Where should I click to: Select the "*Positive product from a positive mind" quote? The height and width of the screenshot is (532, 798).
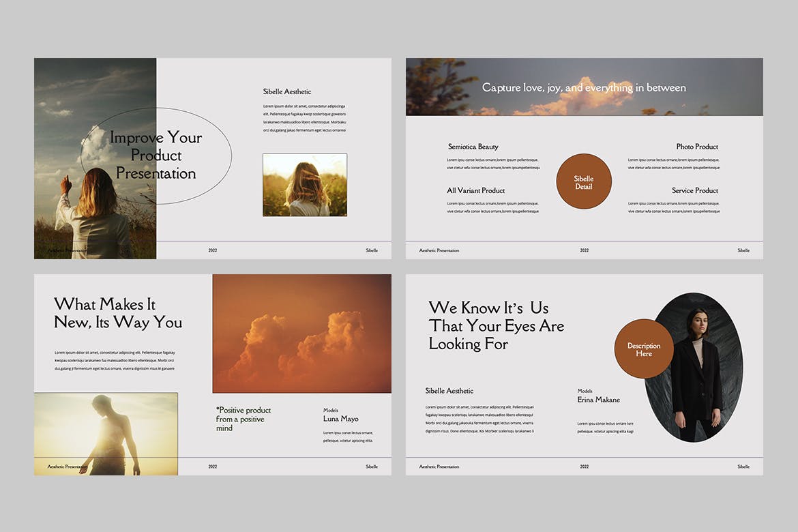[x=243, y=419]
